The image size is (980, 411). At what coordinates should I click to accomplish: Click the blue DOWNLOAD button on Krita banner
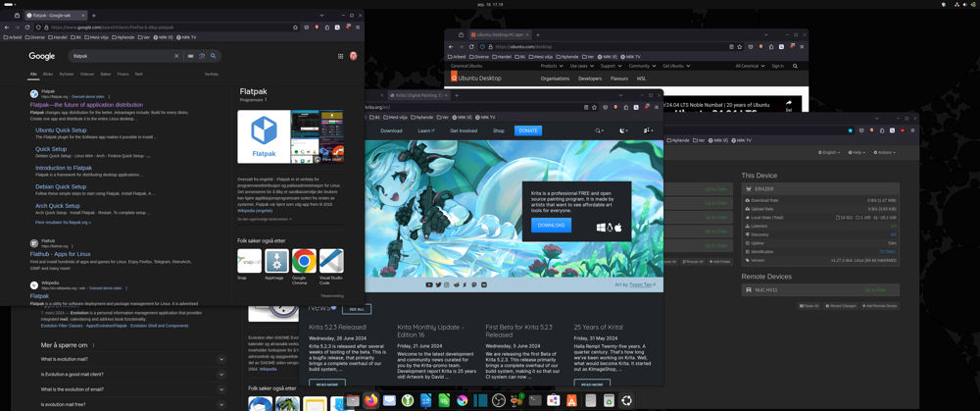551,225
